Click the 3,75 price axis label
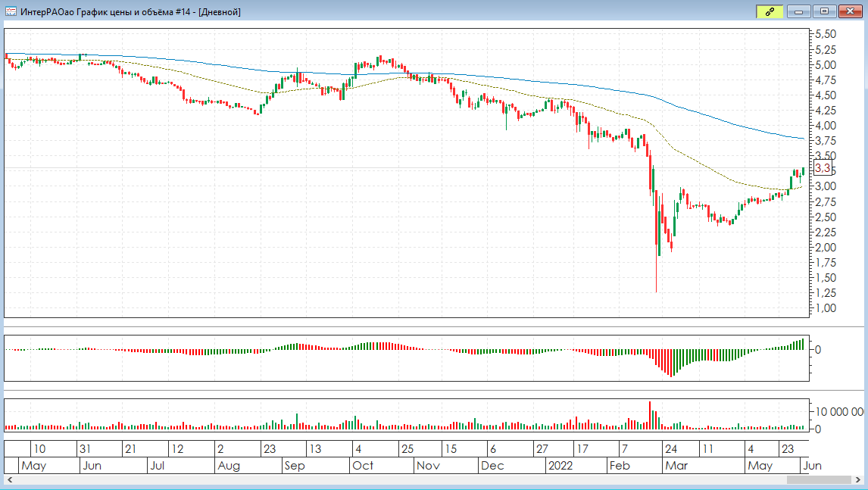Image resolution: width=868 pixels, height=490 pixels. (826, 141)
